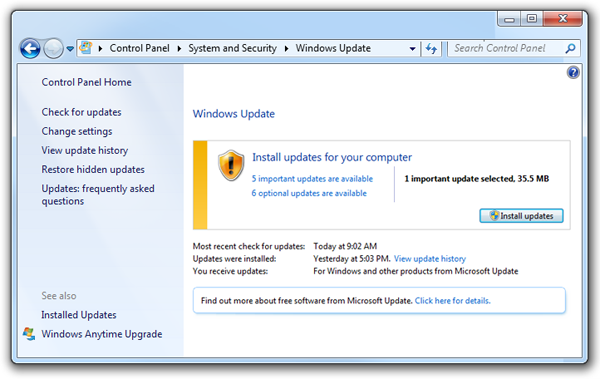Open View update history in sidebar

pyautogui.click(x=85, y=150)
